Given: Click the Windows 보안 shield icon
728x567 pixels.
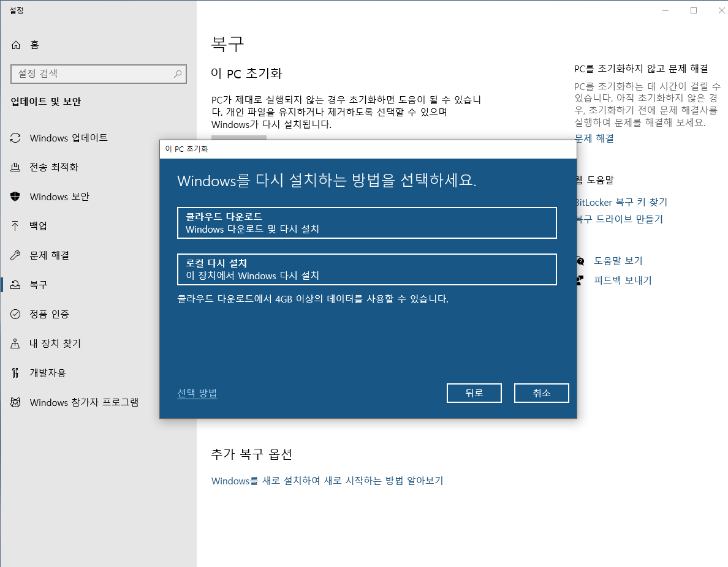Looking at the screenshot, I should [x=15, y=197].
